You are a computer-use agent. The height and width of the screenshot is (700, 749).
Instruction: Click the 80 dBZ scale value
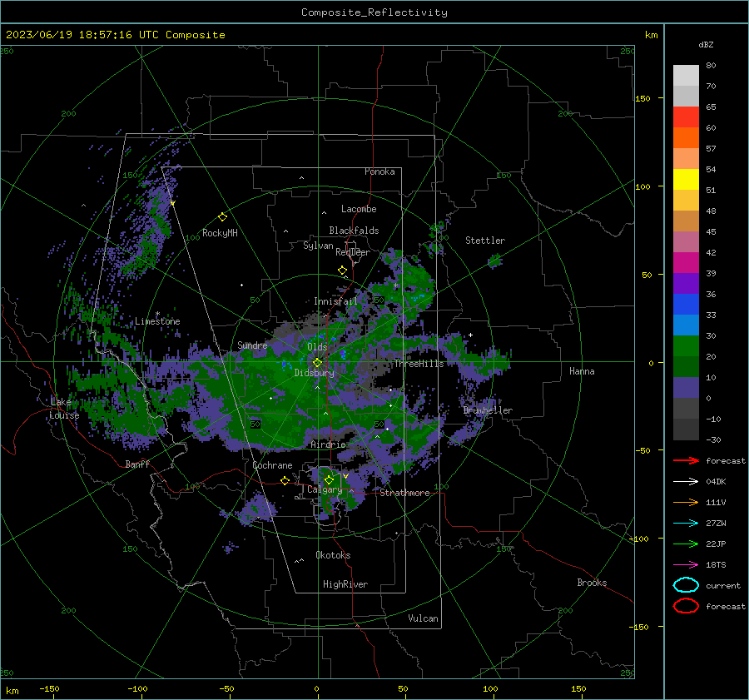pyautogui.click(x=711, y=66)
